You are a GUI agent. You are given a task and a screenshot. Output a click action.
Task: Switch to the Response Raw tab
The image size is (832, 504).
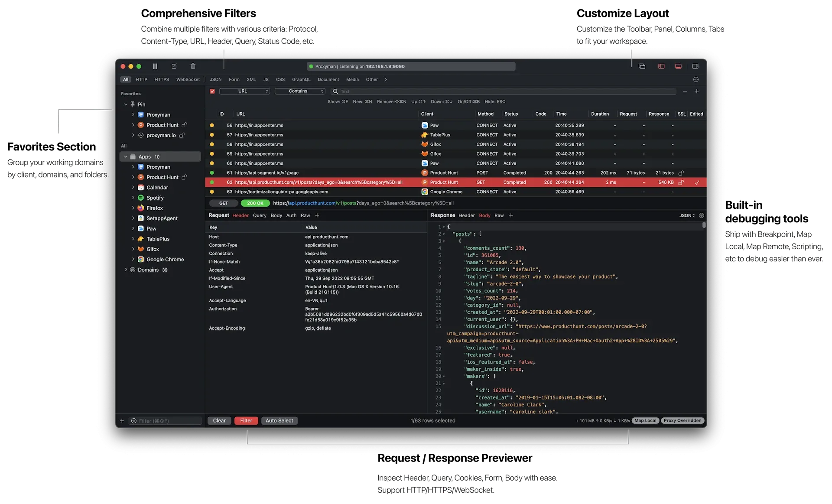499,215
